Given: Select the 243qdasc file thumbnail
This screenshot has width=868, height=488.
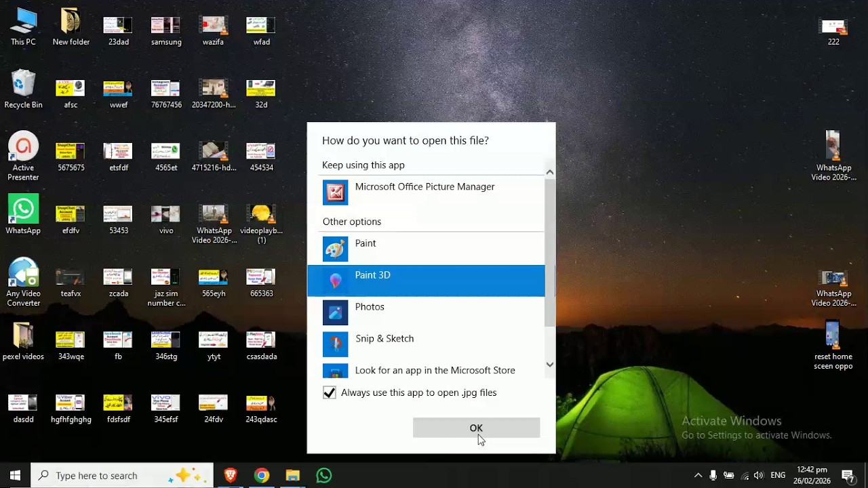Looking at the screenshot, I should click(x=261, y=409).
